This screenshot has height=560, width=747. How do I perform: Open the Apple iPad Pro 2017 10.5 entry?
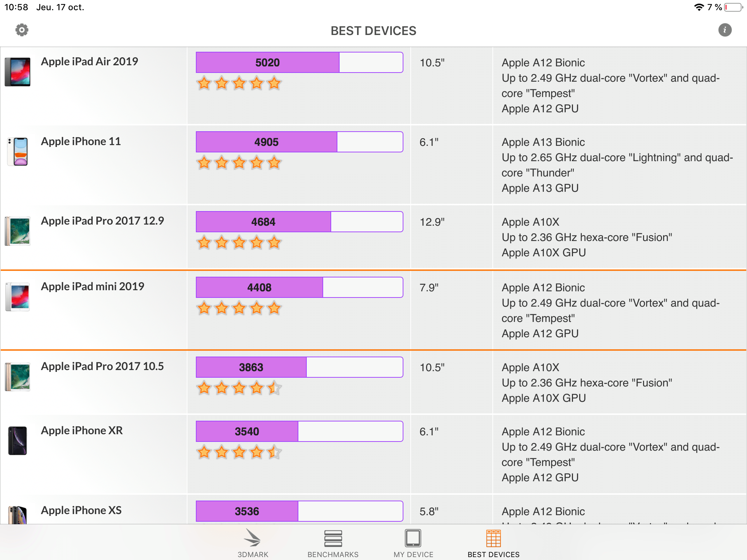tap(102, 366)
